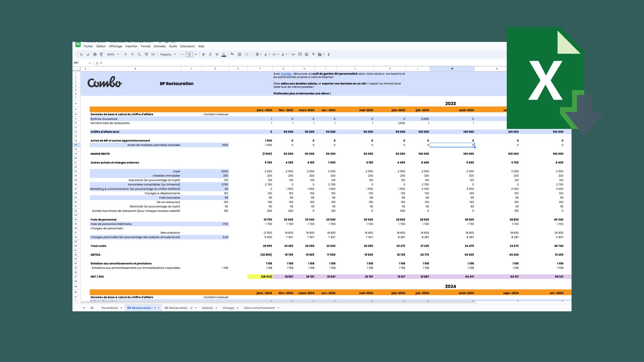The image size is (644, 362).
Task: Open text rotation dropdown
Action: click(x=284, y=54)
